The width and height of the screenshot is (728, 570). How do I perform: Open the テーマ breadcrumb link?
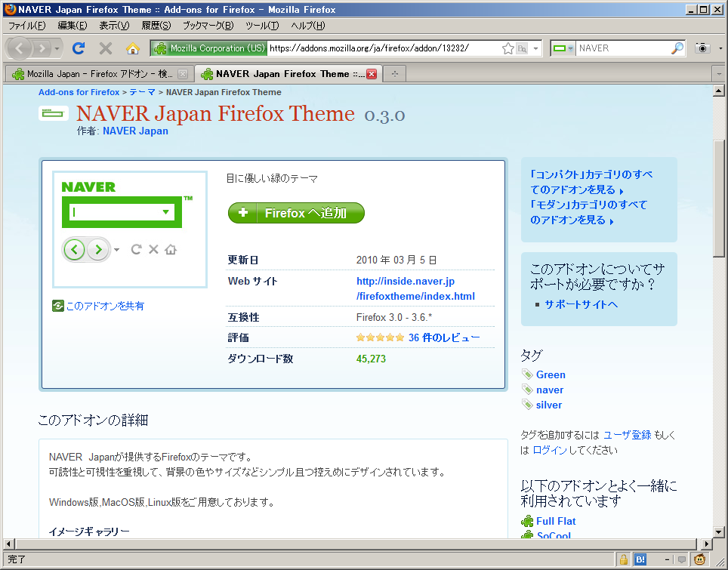point(142,92)
